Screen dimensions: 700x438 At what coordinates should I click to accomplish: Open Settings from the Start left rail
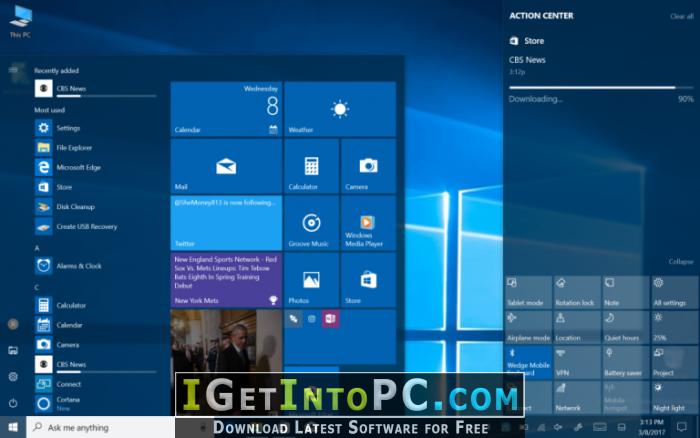click(x=13, y=377)
